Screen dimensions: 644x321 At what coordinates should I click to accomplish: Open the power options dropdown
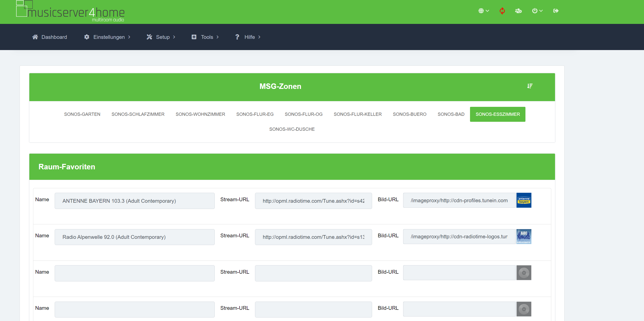point(537,11)
